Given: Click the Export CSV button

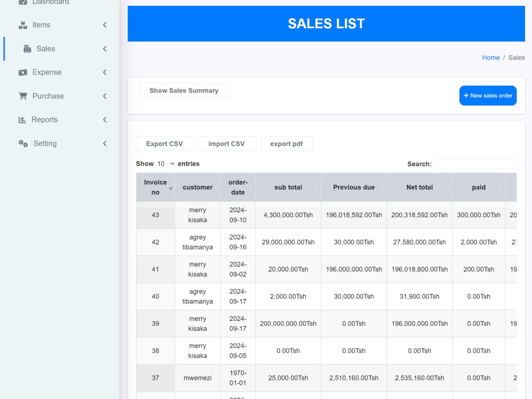Looking at the screenshot, I should click(x=165, y=144).
